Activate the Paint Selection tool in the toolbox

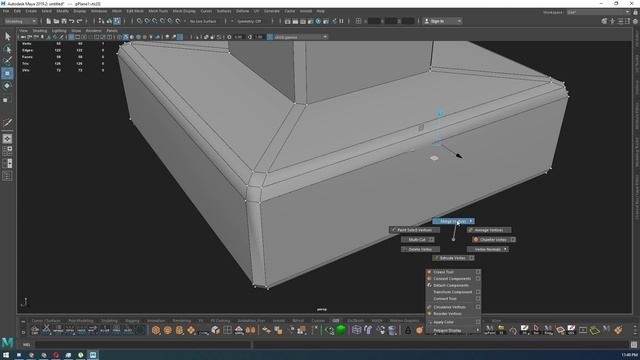coord(7,61)
